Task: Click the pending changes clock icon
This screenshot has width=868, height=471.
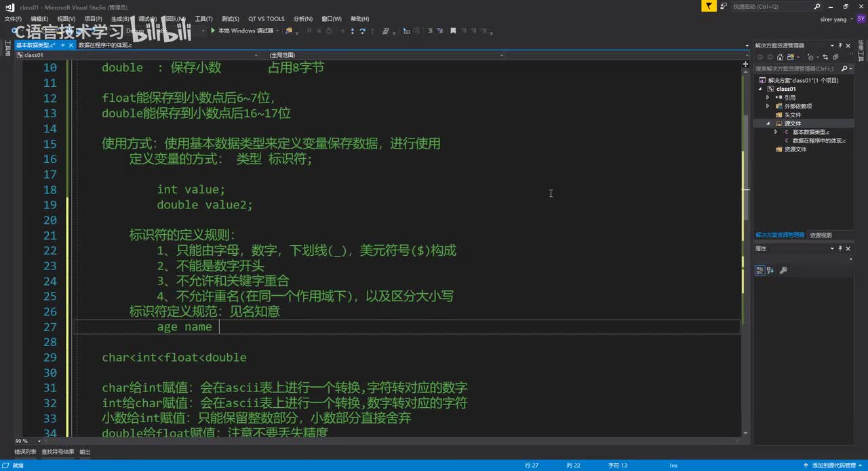Action: (x=810, y=57)
